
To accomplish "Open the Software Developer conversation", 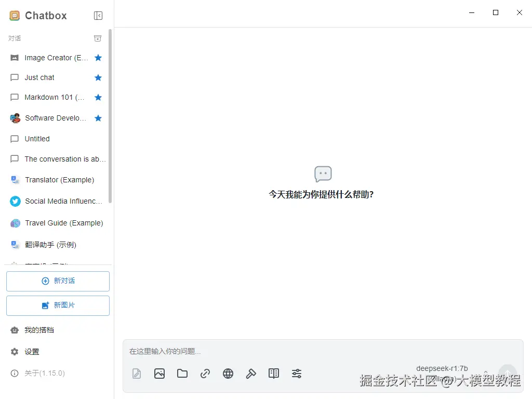I will (56, 118).
